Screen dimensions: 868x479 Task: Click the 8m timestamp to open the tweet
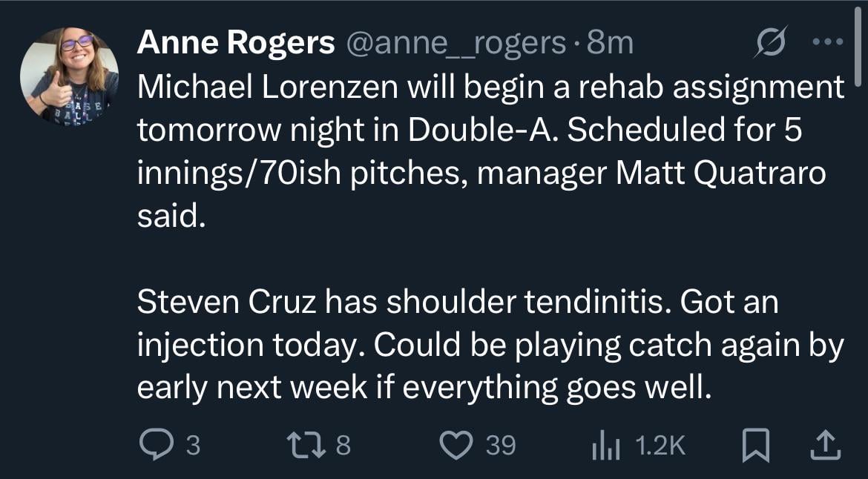point(611,42)
